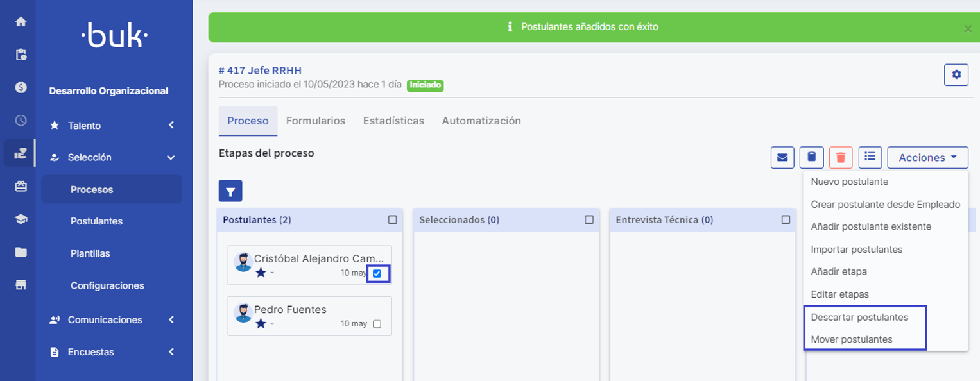Open the gear settings button
The width and height of the screenshot is (980, 381).
pyautogui.click(x=956, y=75)
